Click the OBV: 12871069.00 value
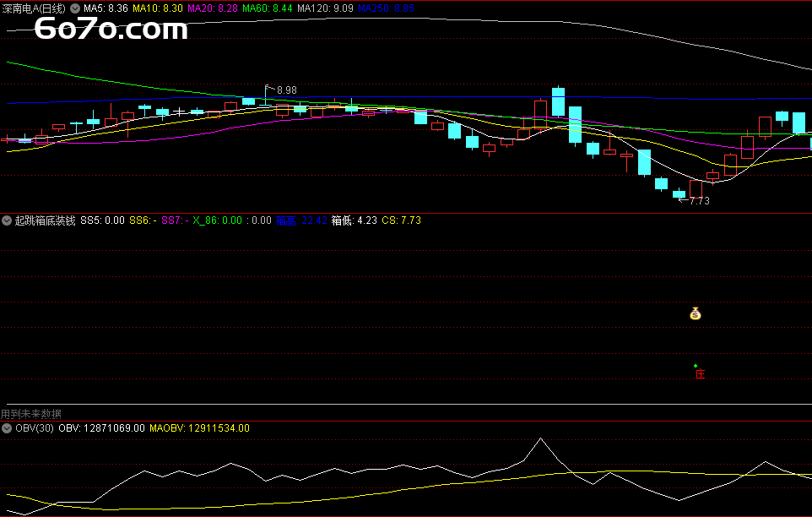The width and height of the screenshot is (812, 517). pos(101,428)
